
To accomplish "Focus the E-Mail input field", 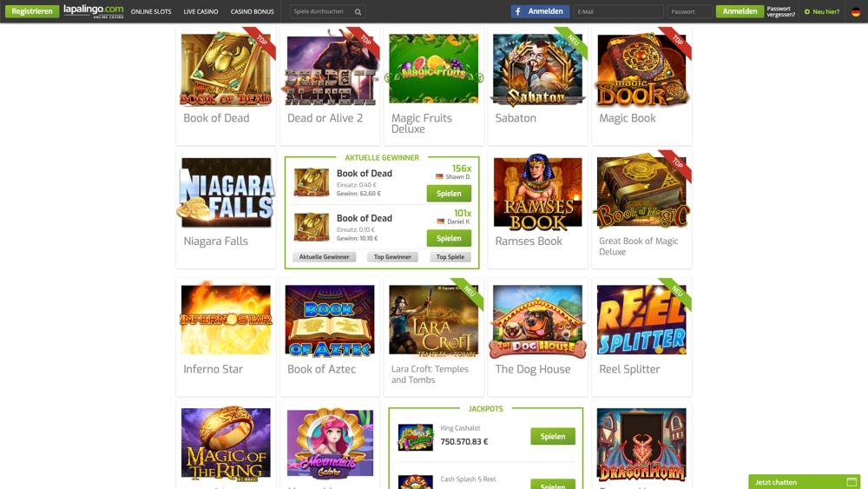I will [x=618, y=11].
